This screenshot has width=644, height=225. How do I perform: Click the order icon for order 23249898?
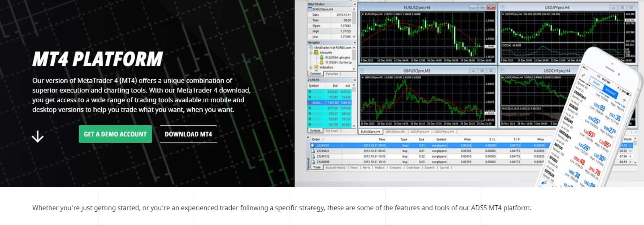click(x=313, y=162)
